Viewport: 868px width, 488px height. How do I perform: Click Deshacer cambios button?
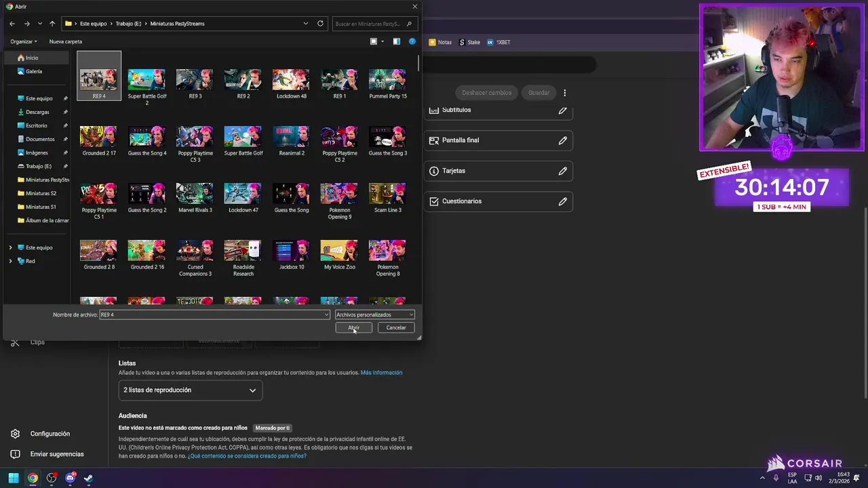coord(486,93)
